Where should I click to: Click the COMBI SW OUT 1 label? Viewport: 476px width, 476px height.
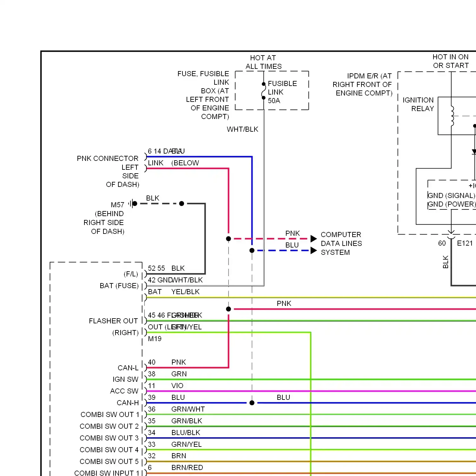click(x=110, y=414)
